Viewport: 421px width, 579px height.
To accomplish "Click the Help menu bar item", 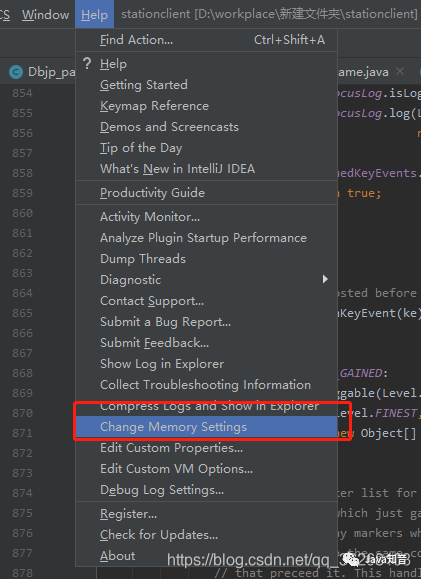I will [x=95, y=14].
